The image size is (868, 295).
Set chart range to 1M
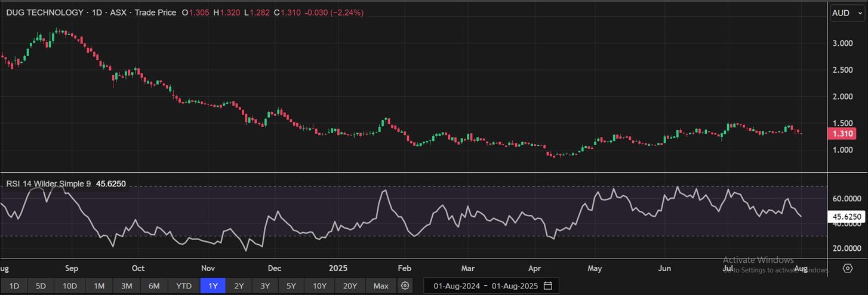point(99,286)
